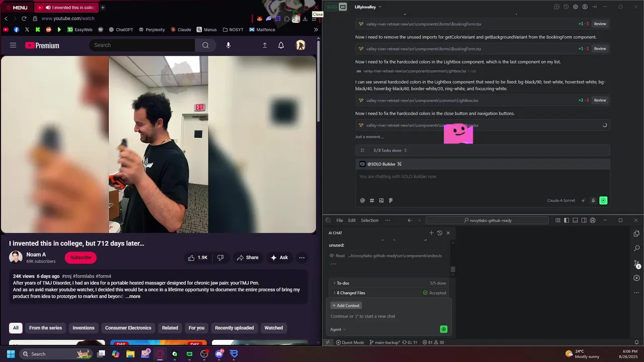
Task: Open Lillyinvalley project dropdown
Action: click(368, 7)
